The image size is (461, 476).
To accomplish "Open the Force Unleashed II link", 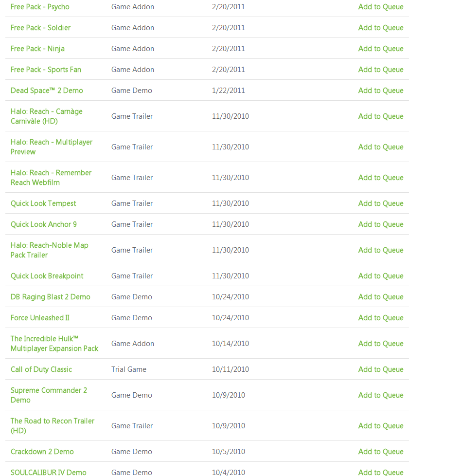I will pos(40,318).
